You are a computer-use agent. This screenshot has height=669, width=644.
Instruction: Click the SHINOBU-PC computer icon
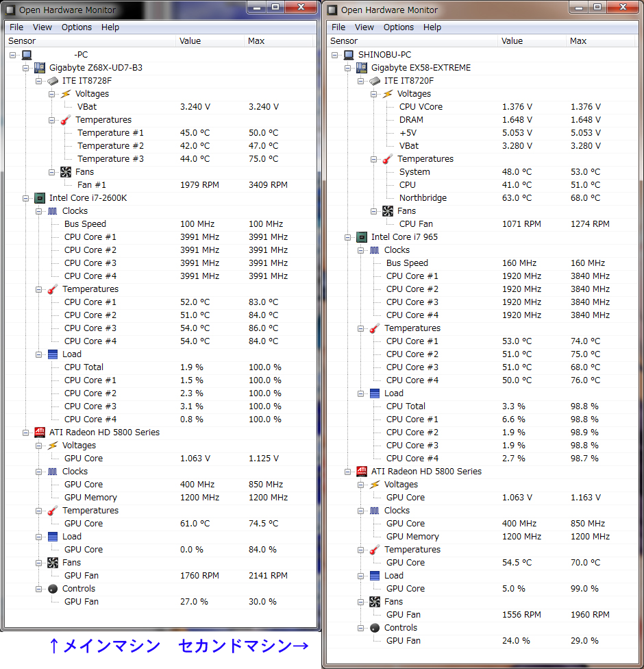(348, 55)
